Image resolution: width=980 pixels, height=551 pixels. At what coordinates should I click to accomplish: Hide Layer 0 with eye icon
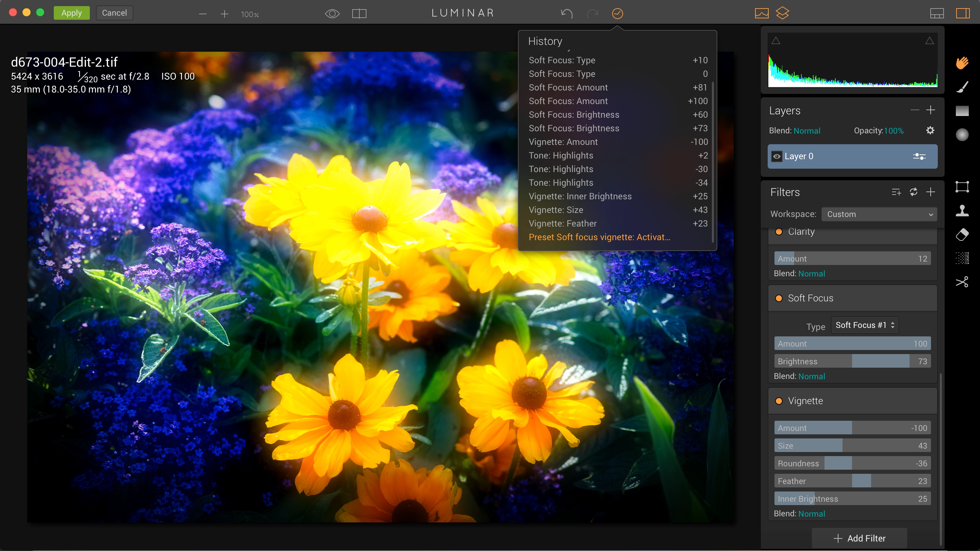(x=777, y=156)
